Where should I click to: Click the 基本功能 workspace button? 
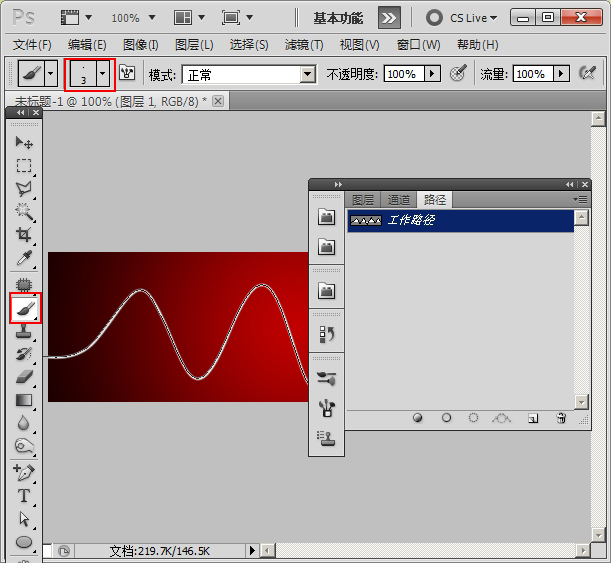tap(338, 18)
